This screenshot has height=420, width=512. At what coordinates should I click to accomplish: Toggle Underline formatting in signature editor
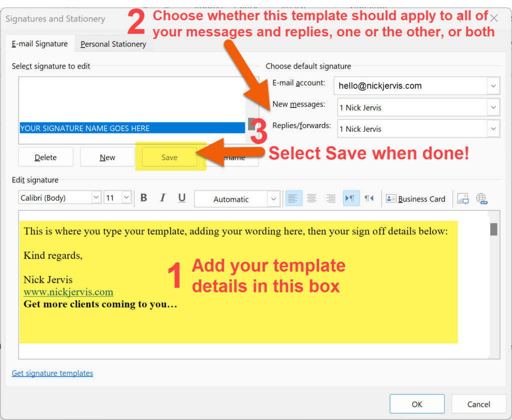pyautogui.click(x=182, y=198)
